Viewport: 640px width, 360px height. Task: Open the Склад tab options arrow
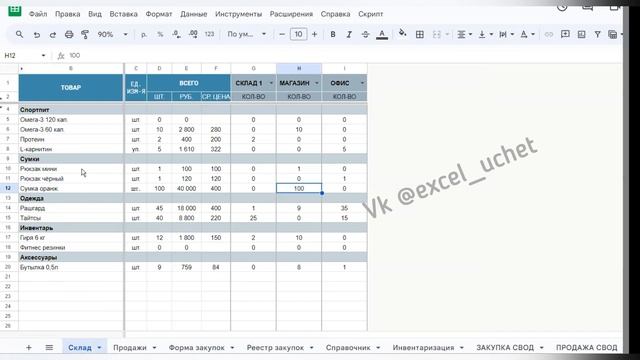click(x=99, y=348)
